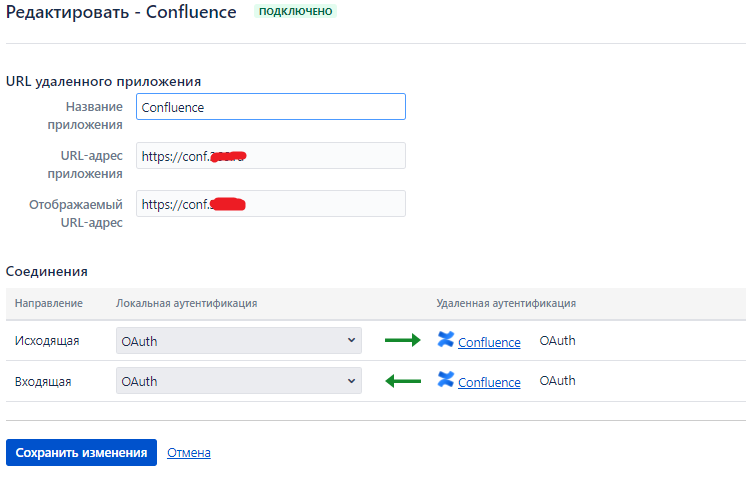Click the URL удаленного приложения heading
Image resolution: width=746 pixels, height=482 pixels.
click(x=103, y=82)
